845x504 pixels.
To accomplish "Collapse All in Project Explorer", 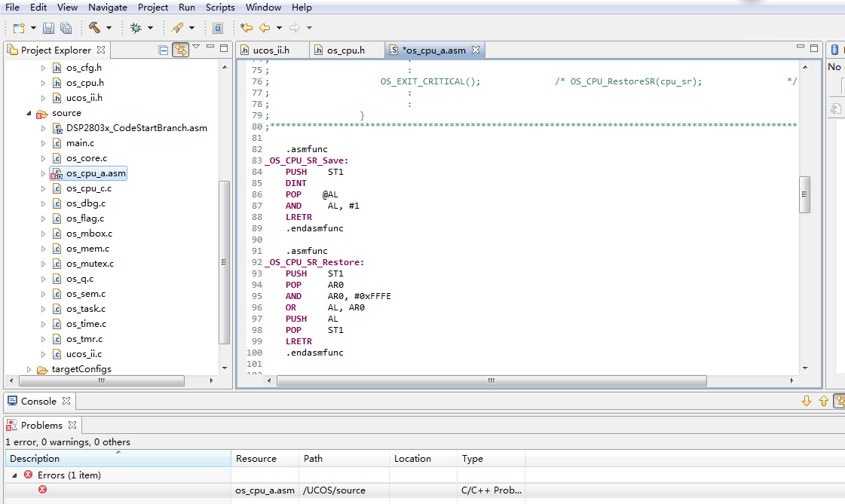I will [164, 50].
